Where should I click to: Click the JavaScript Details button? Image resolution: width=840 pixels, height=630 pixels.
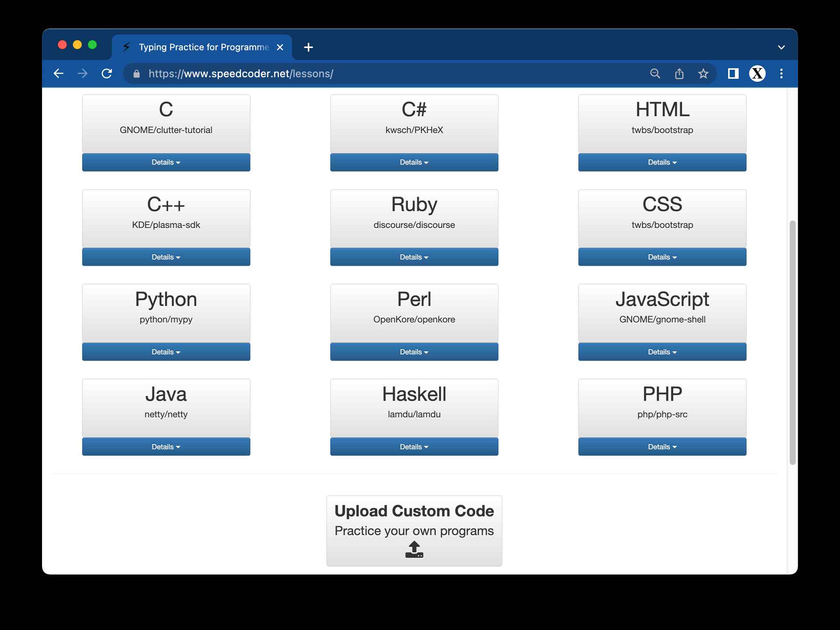point(662,351)
